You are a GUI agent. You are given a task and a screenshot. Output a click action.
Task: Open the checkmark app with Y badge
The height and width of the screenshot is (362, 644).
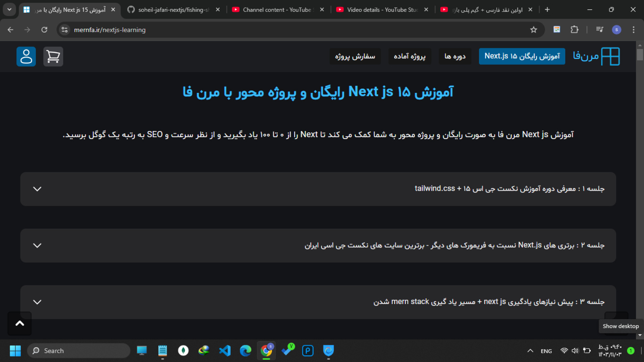click(x=287, y=350)
